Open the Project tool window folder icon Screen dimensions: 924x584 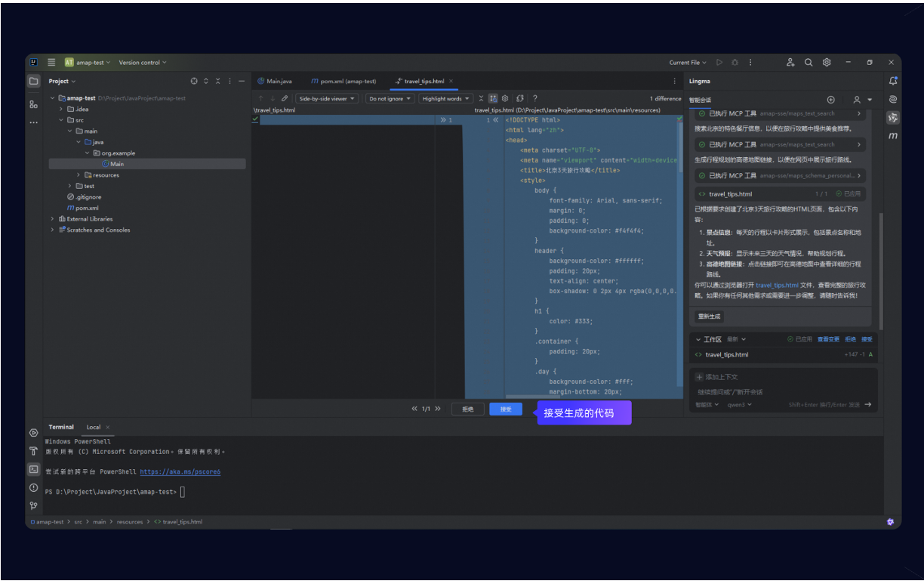pos(34,81)
